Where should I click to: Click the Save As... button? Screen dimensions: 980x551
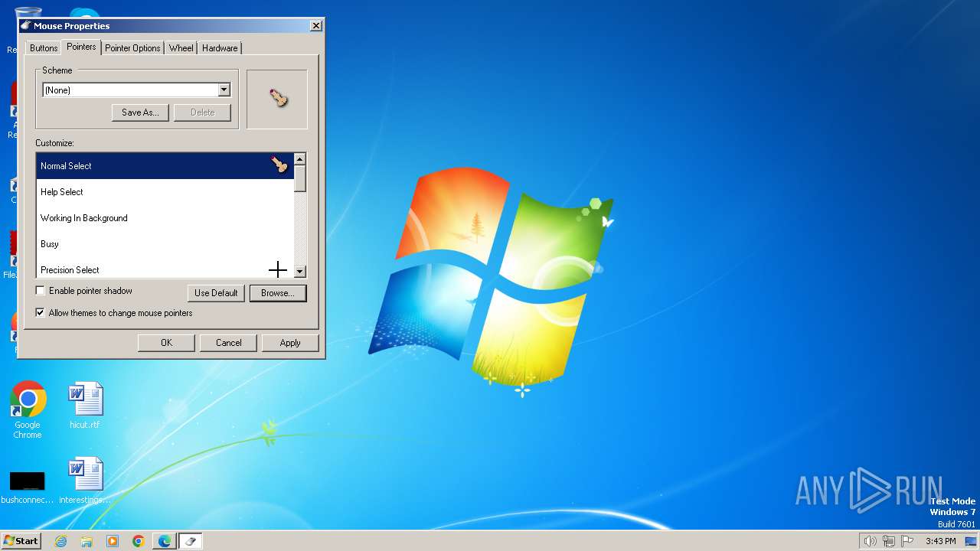pos(140,112)
